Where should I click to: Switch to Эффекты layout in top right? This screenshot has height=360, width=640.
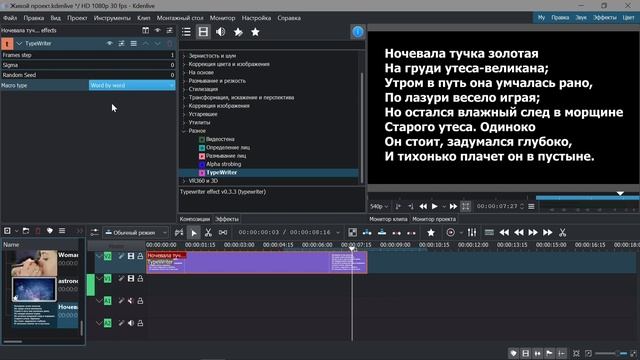(605, 18)
